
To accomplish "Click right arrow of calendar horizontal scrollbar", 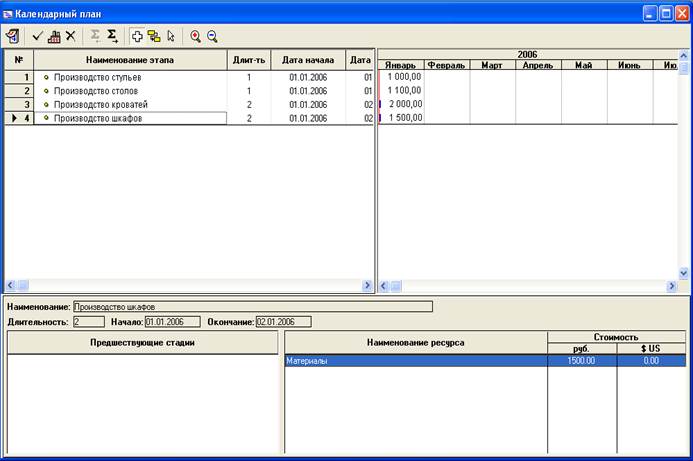I will click(x=672, y=286).
